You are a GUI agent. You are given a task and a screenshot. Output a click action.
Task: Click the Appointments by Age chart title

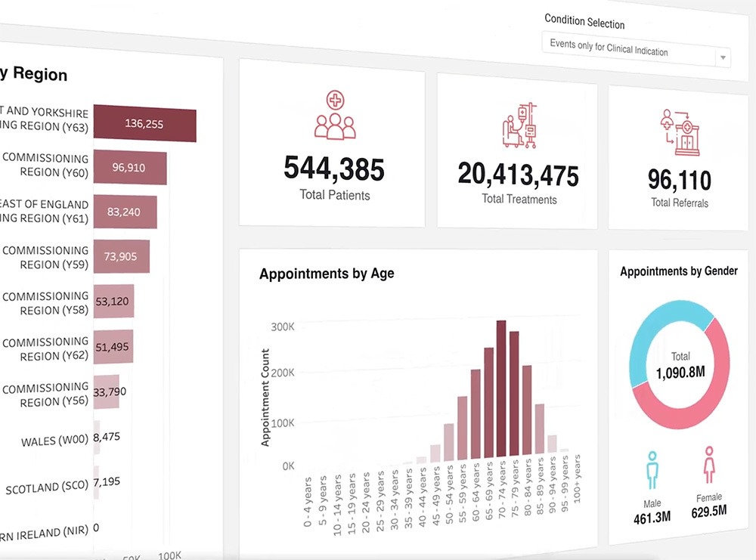[327, 274]
